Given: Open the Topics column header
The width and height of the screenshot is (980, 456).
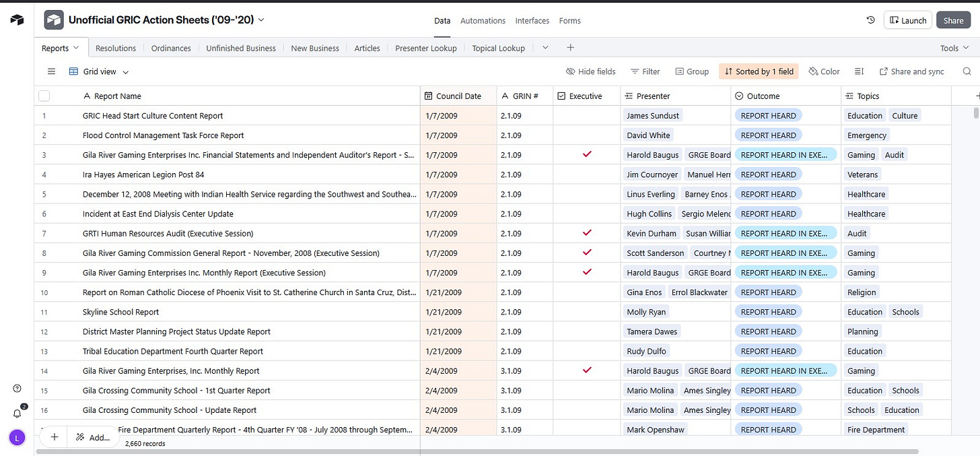Looking at the screenshot, I should click(x=896, y=96).
